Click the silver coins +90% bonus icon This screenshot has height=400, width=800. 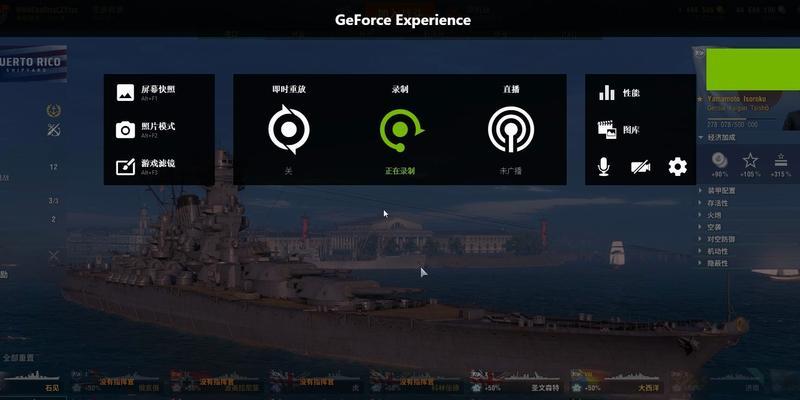[720, 160]
